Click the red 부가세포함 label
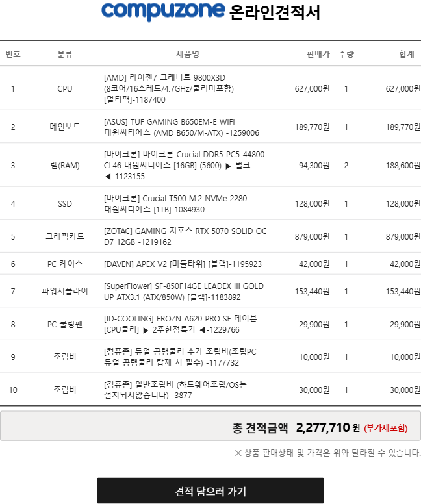The height and width of the screenshot is (504, 421). tap(386, 428)
